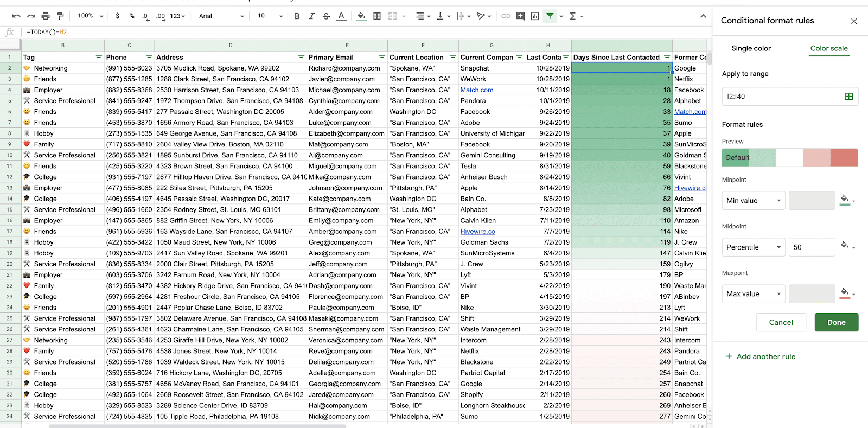This screenshot has height=428, width=868.
Task: Click the Done button
Action: pos(836,322)
